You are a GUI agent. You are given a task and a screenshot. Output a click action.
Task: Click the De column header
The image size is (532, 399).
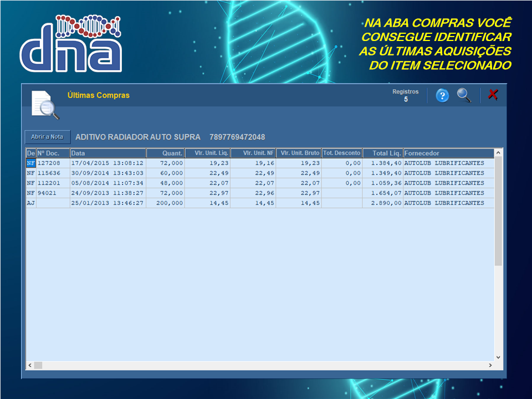point(31,154)
